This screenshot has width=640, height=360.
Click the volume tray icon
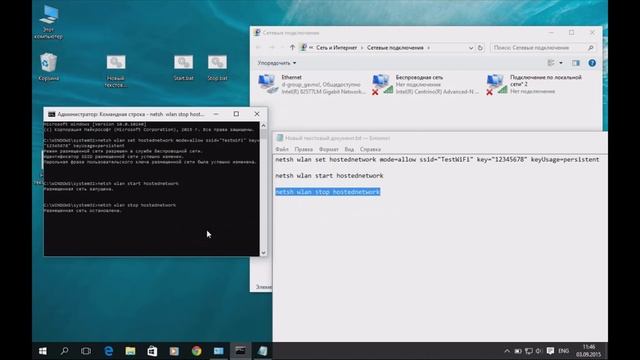click(x=538, y=351)
